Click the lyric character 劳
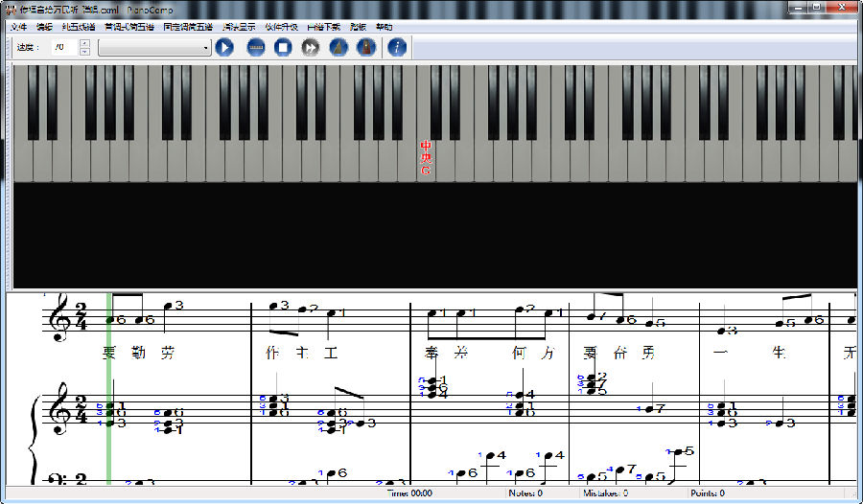 coord(168,353)
